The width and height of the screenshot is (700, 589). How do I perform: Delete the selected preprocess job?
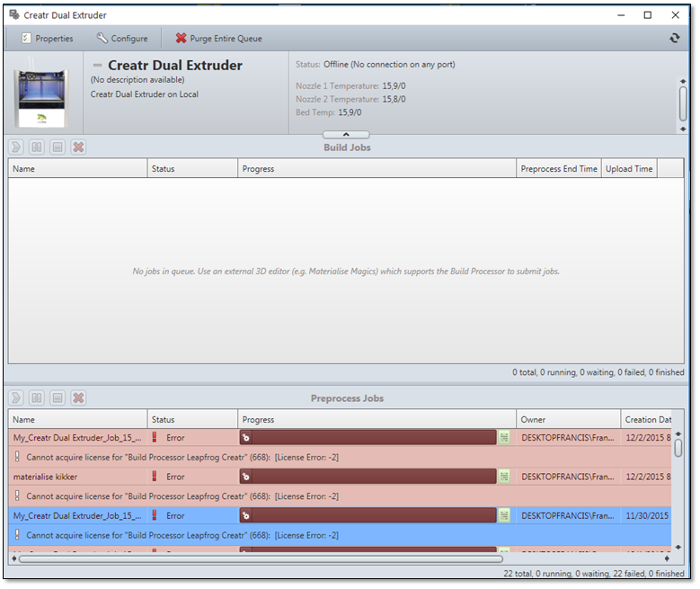pyautogui.click(x=78, y=397)
